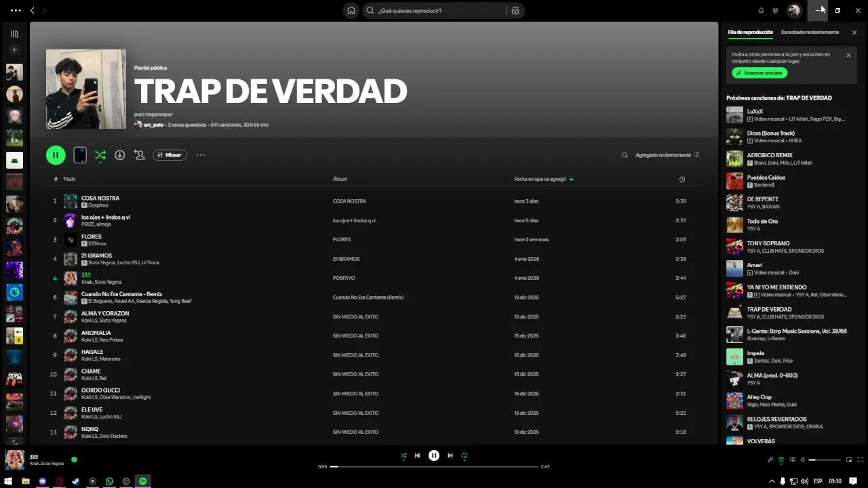Switch to Escuchado recientemente tab
The height and width of the screenshot is (488, 868).
[x=810, y=33]
